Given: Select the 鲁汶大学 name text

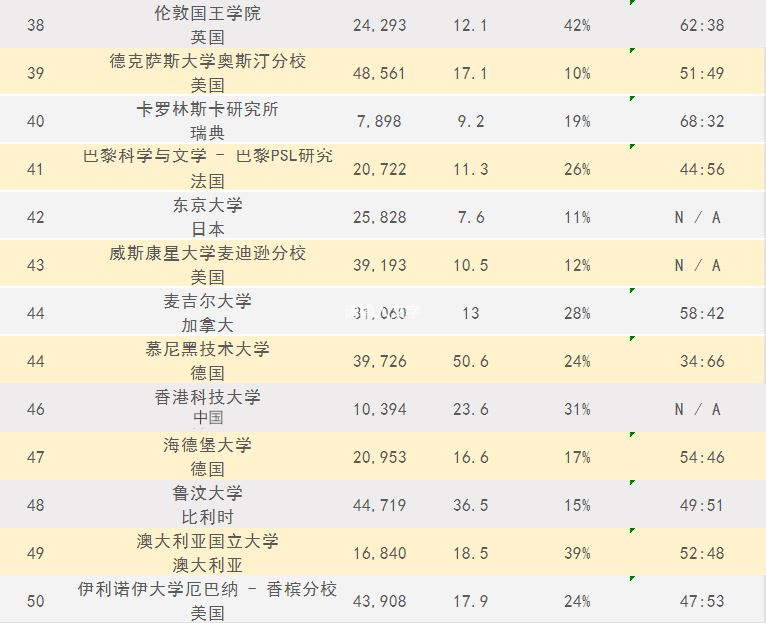Looking at the screenshot, I should [208, 493].
